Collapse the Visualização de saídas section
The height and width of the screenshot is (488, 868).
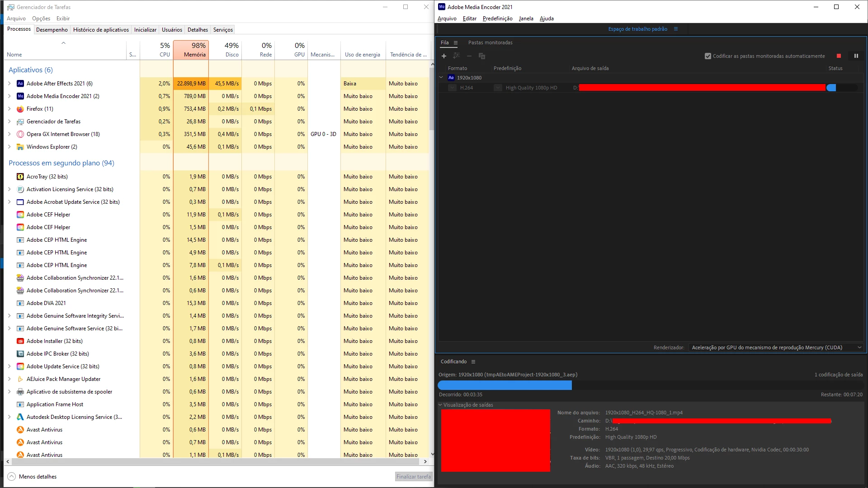440,405
